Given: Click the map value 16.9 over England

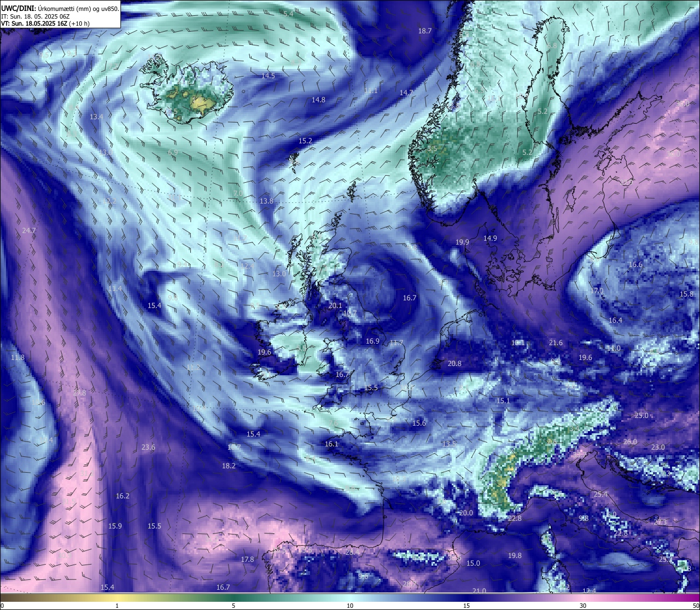Looking at the screenshot, I should pyautogui.click(x=372, y=341).
